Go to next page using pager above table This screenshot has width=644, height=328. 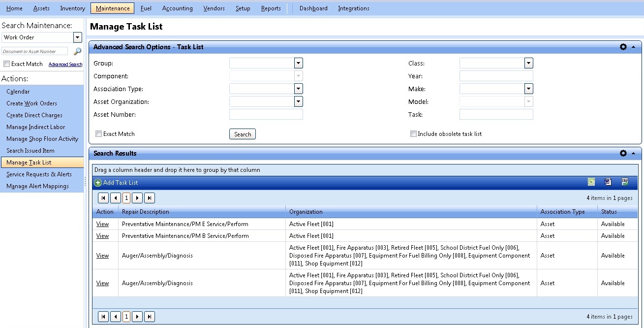pos(137,198)
